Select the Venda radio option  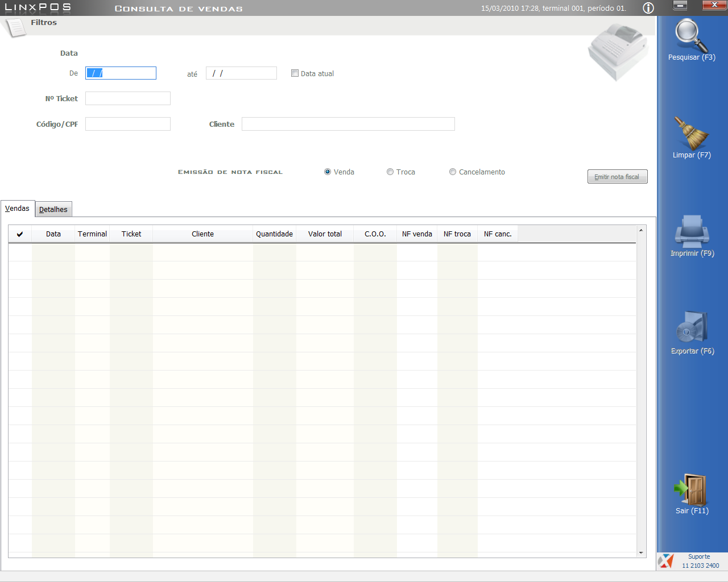pos(328,172)
